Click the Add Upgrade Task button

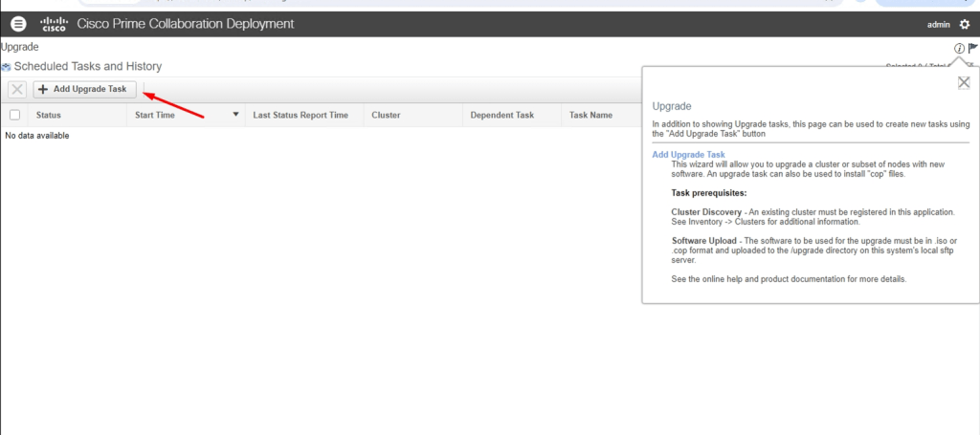point(83,89)
